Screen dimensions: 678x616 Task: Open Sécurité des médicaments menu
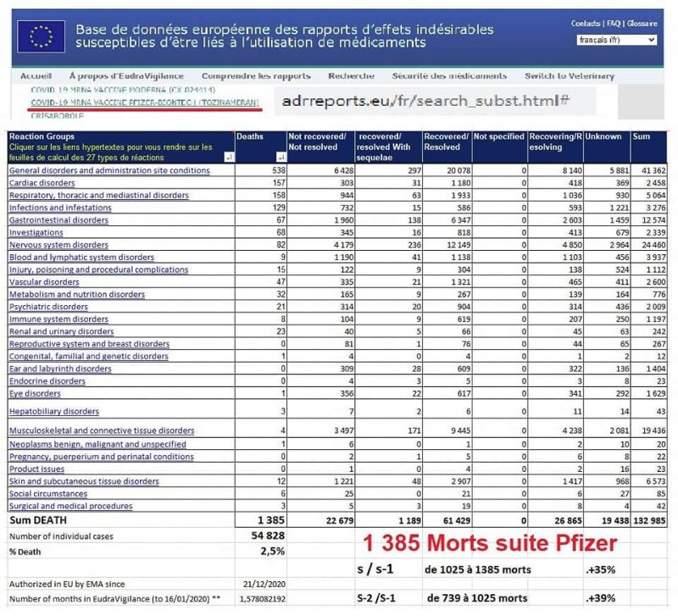coord(449,76)
